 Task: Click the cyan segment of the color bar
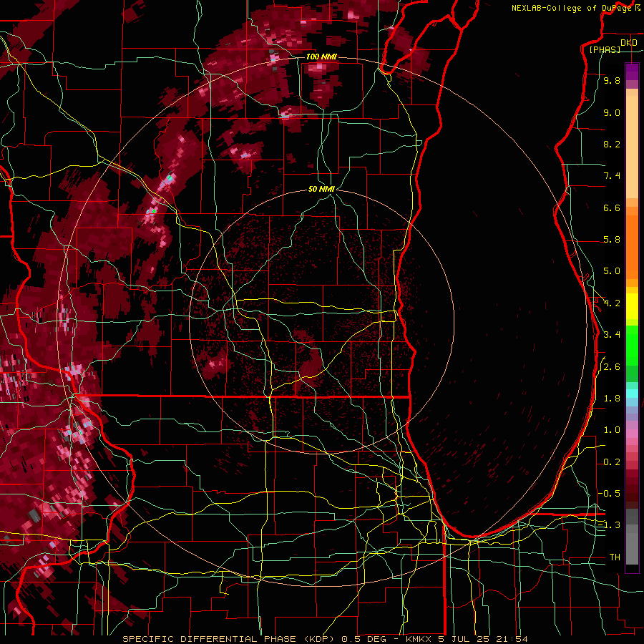tap(632, 394)
